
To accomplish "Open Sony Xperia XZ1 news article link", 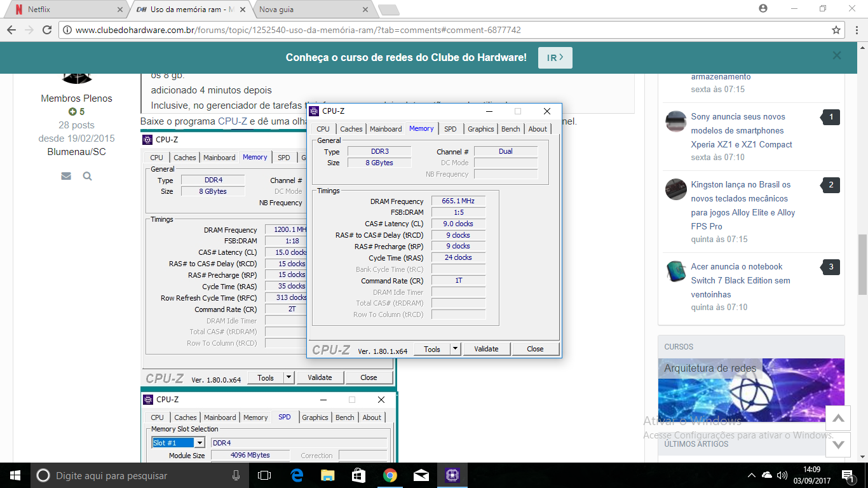I will [742, 130].
